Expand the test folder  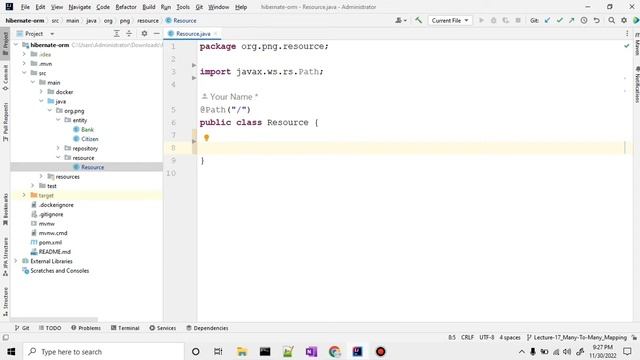click(33, 186)
